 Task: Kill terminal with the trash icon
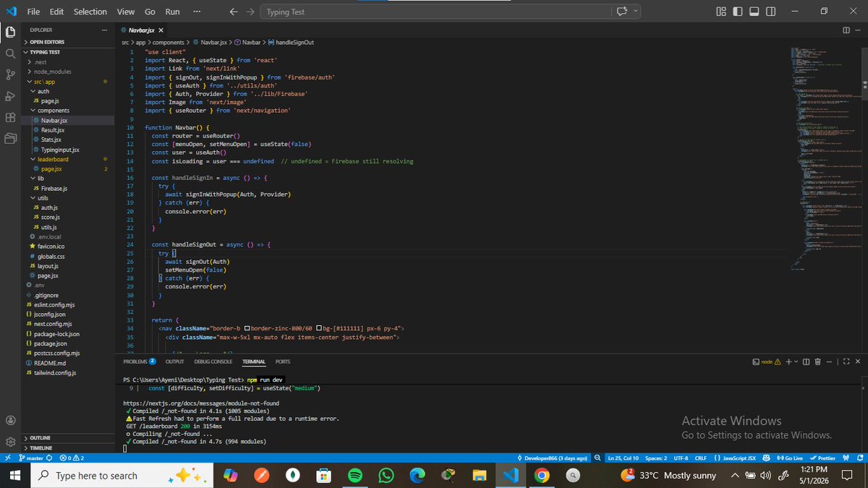coord(817,361)
